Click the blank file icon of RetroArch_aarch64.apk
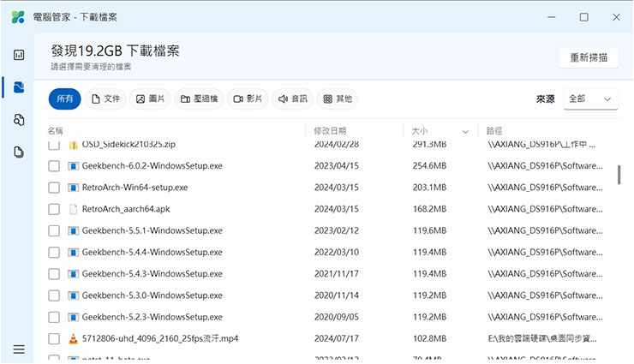Image resolution: width=634 pixels, height=364 pixels. click(73, 209)
